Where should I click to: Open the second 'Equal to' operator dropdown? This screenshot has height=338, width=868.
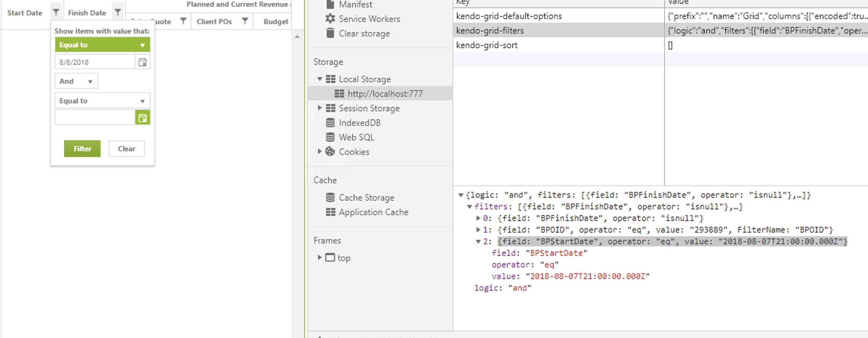pyautogui.click(x=102, y=101)
